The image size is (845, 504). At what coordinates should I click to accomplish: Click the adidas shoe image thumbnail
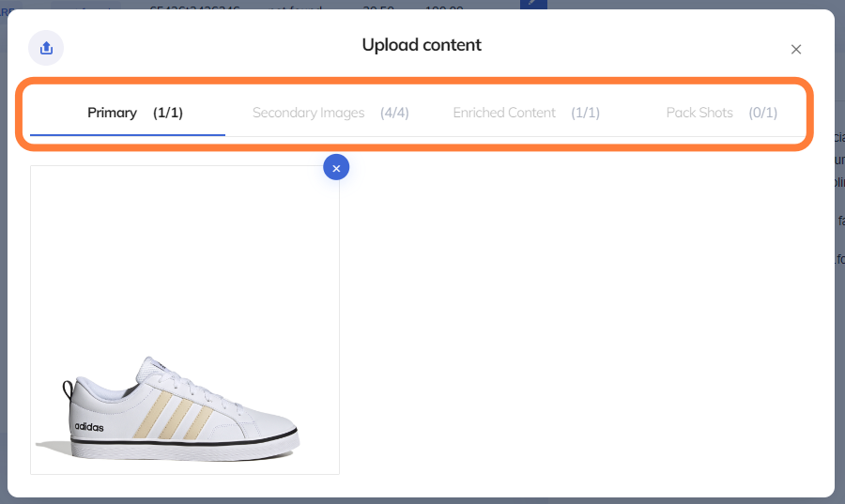[185, 320]
